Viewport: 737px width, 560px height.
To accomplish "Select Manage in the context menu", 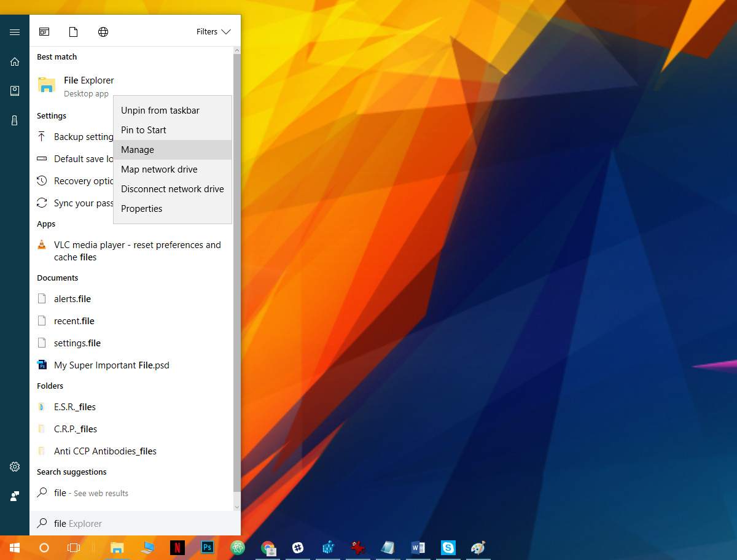I will [138, 150].
